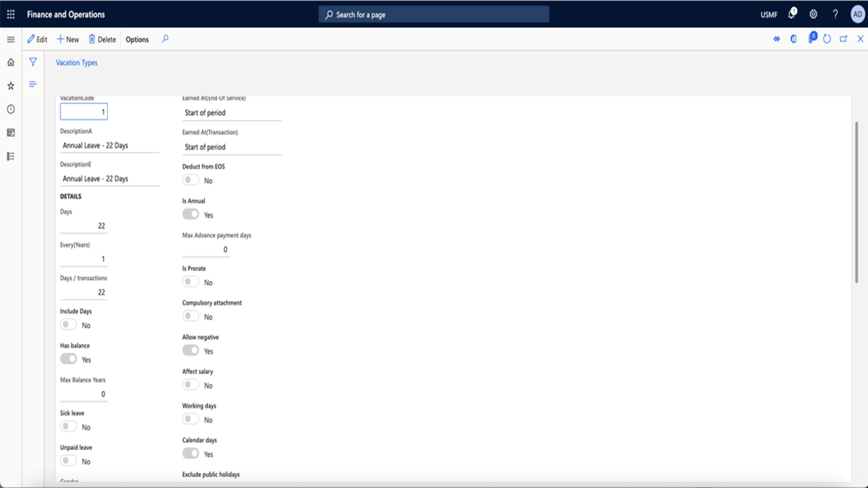The image size is (868, 488).
Task: Toggle Sick leave switch
Action: 68,427
